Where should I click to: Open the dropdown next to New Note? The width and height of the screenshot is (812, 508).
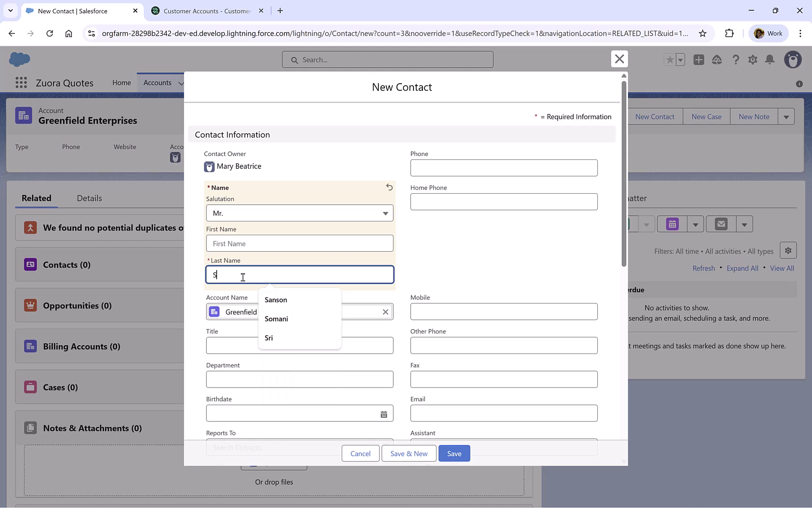pos(786,116)
